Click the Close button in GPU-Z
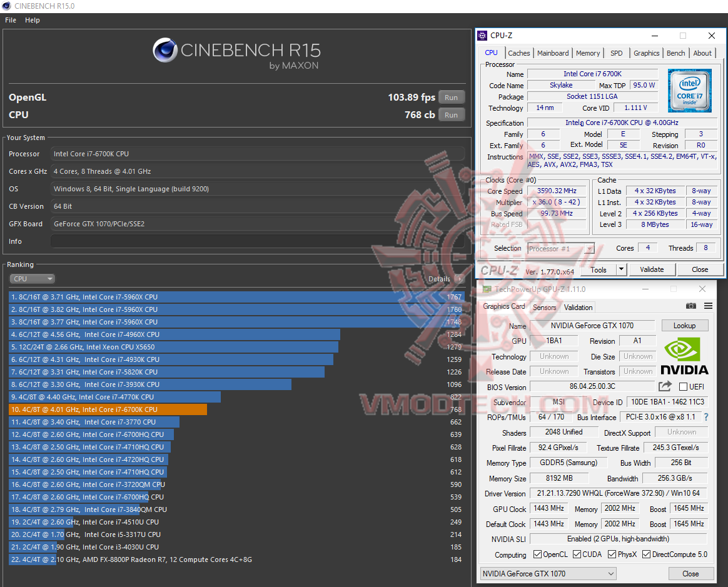Screen dimensions: 728x587 [690, 573]
